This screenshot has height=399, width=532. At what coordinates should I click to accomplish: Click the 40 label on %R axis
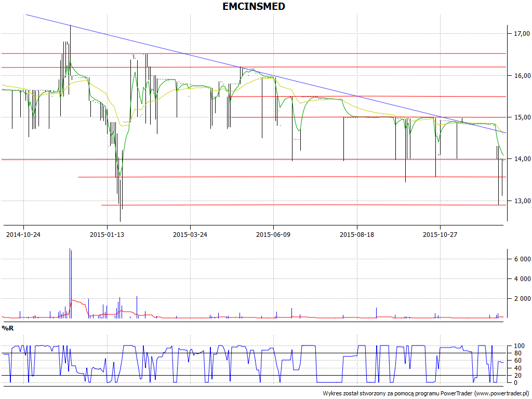coord(518,368)
